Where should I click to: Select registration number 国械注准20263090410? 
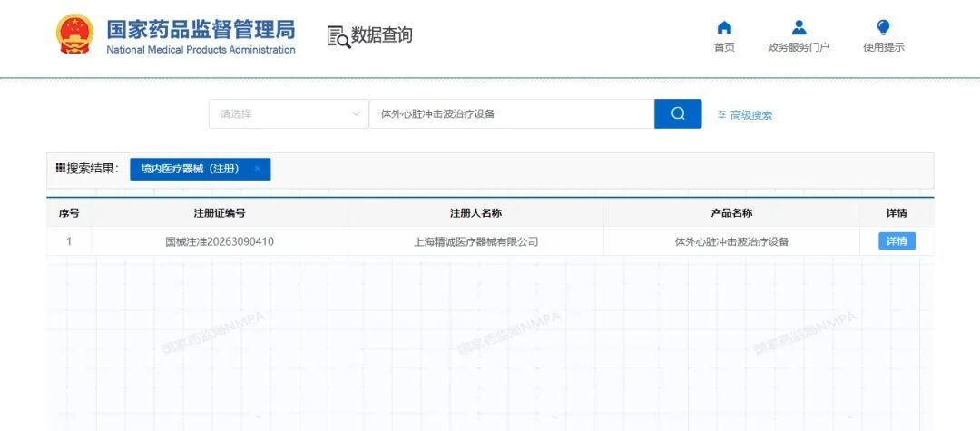tap(220, 241)
